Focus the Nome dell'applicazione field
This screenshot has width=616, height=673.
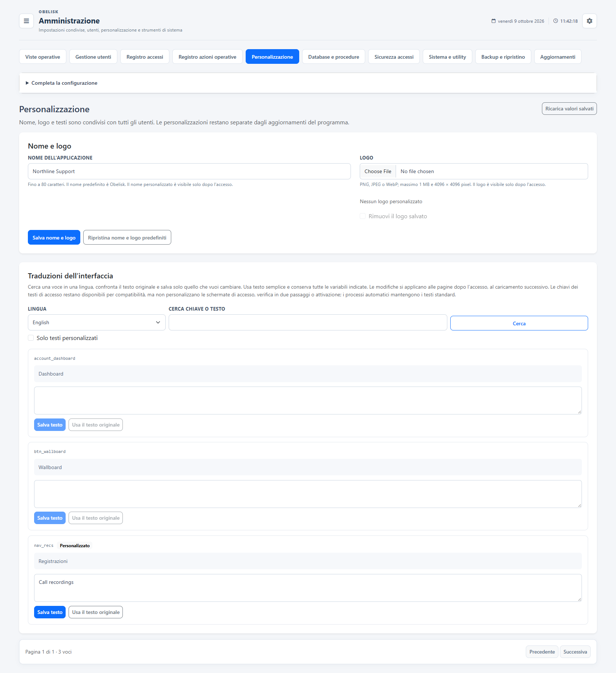189,171
